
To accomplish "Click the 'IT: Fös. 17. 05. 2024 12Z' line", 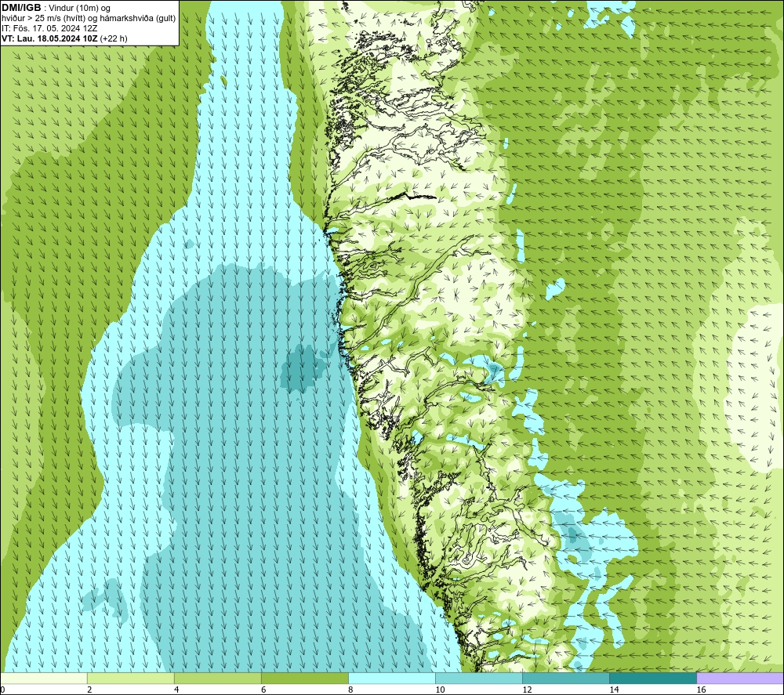I will click(x=49, y=28).
